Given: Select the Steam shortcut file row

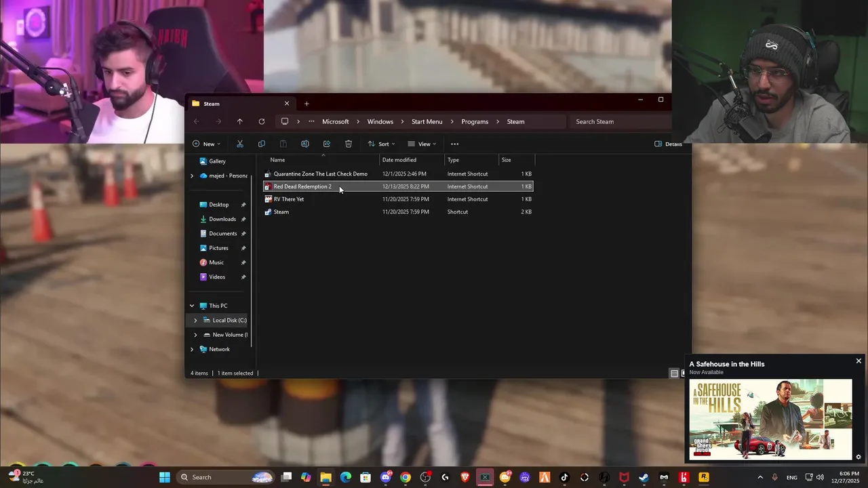Looking at the screenshot, I should click(398, 212).
